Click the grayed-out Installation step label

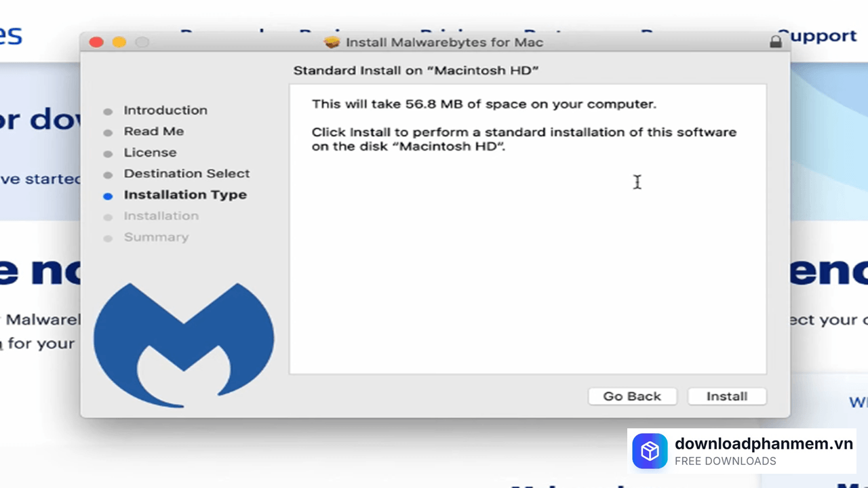click(x=161, y=216)
